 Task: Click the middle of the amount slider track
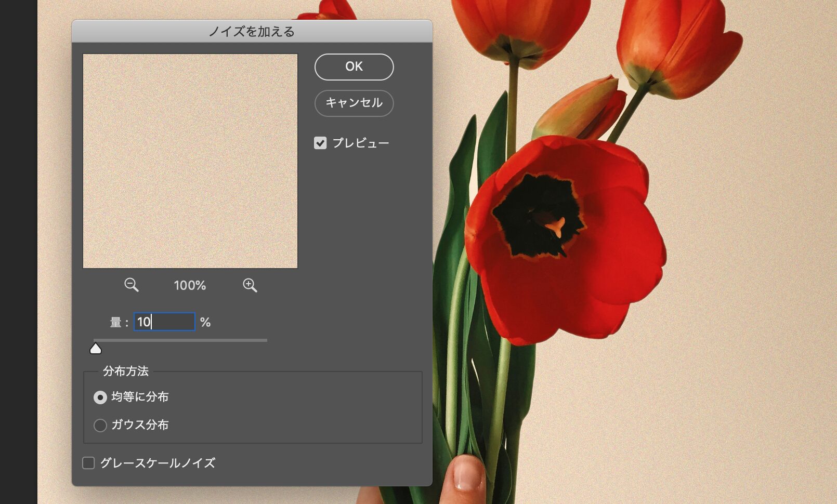[x=180, y=340]
